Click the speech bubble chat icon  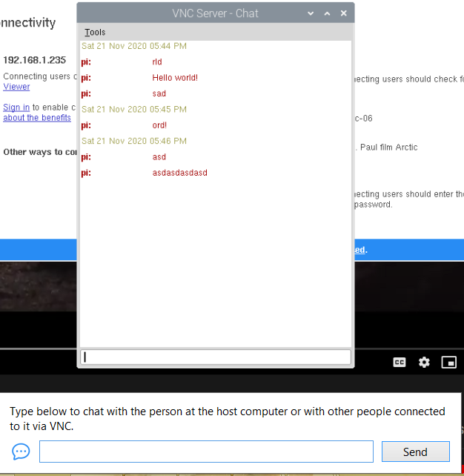point(21,452)
